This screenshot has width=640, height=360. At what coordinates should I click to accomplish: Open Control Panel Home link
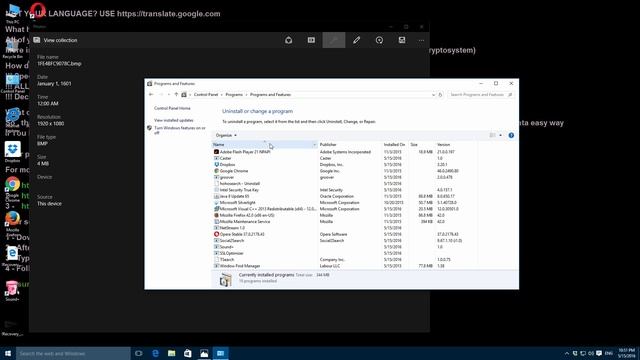point(172,108)
